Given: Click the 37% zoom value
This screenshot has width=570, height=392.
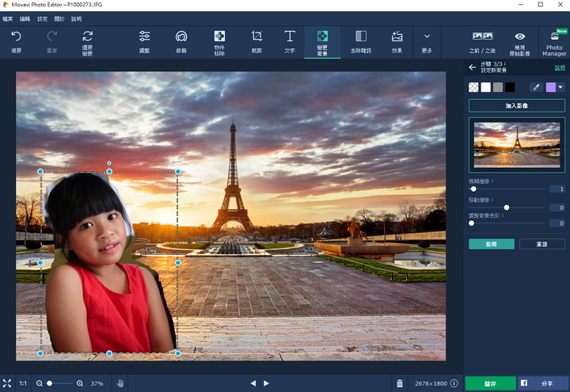Looking at the screenshot, I should [x=97, y=383].
